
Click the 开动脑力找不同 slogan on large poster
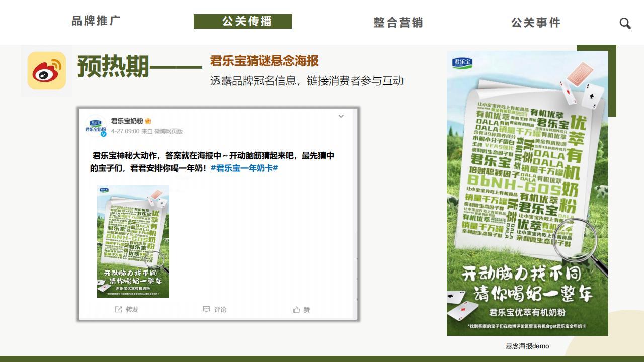tap(521, 274)
